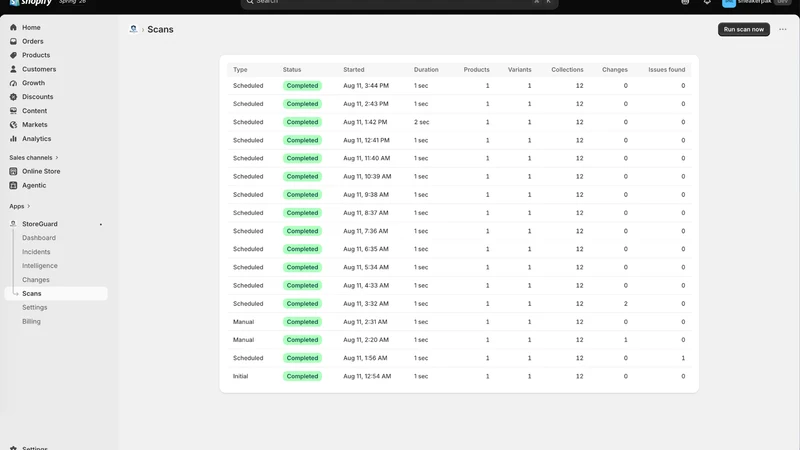Click the Analytics bar chart icon
The image size is (800, 450).
13,138
